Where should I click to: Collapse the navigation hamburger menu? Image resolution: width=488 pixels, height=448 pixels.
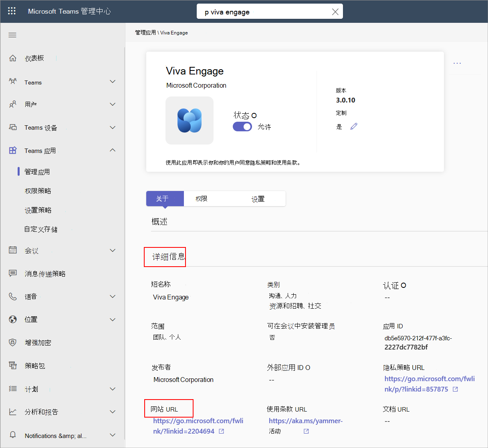pos(12,35)
